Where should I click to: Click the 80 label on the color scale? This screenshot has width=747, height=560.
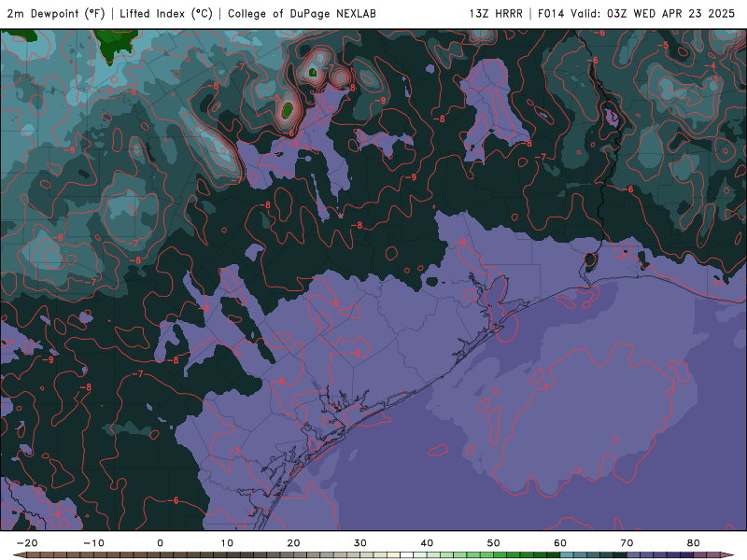click(x=694, y=543)
